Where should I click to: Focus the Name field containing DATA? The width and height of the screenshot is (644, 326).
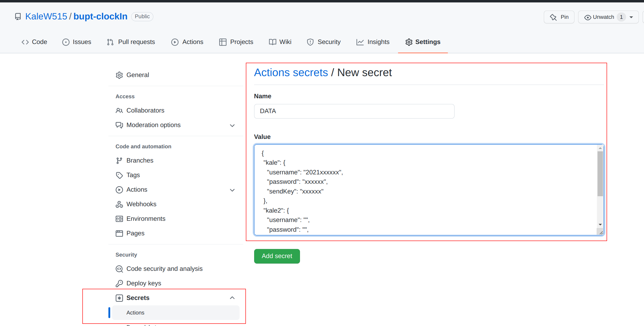click(354, 111)
